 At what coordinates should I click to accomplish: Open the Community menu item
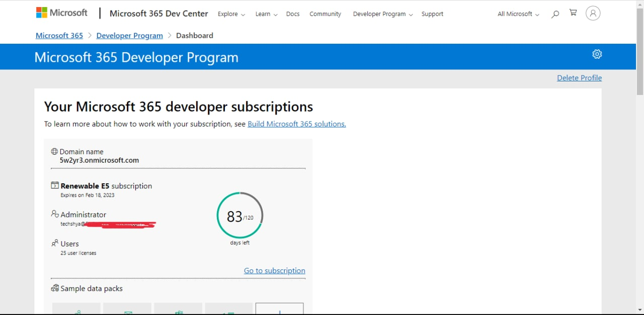325,14
